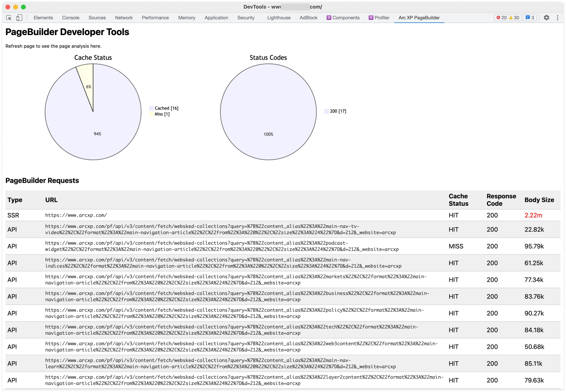Select the Application tab

click(x=216, y=18)
